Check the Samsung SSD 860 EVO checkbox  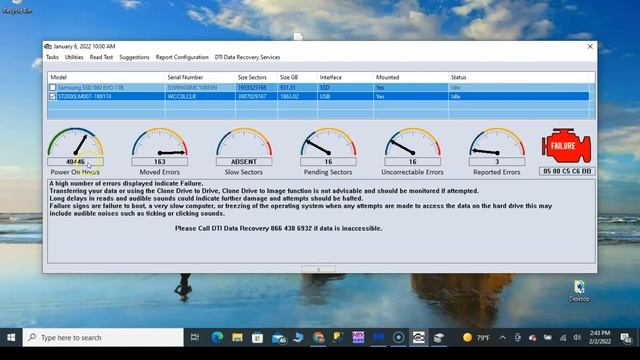pos(53,87)
